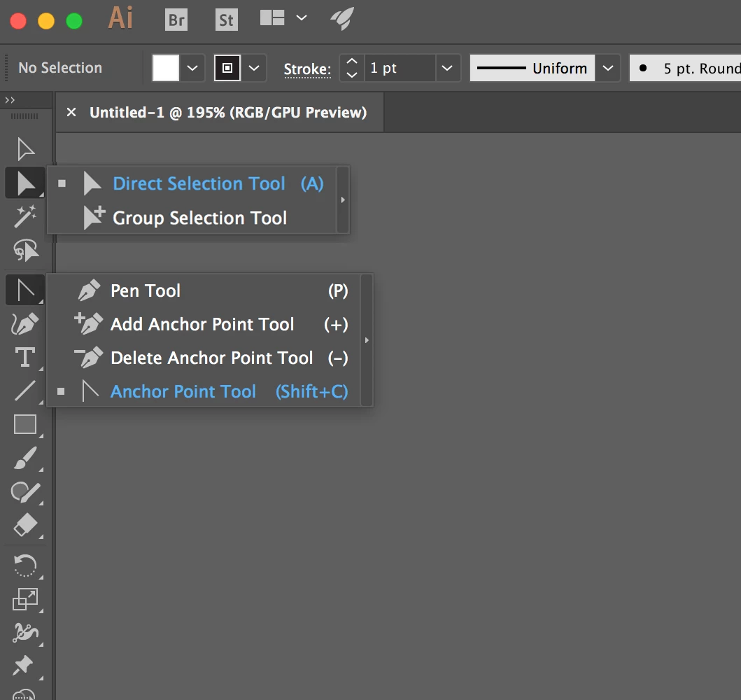Tear off the pen tools flyout
741x700 pixels.
coord(367,340)
